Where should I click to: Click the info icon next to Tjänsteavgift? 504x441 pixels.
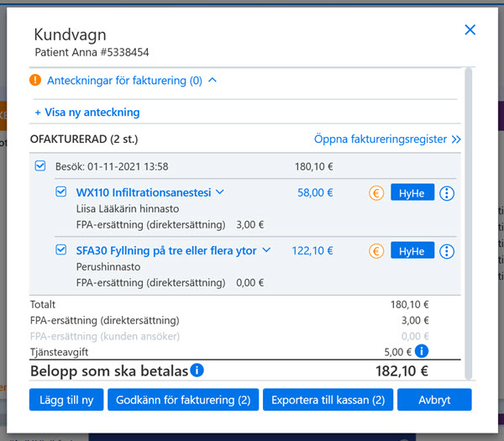click(422, 350)
